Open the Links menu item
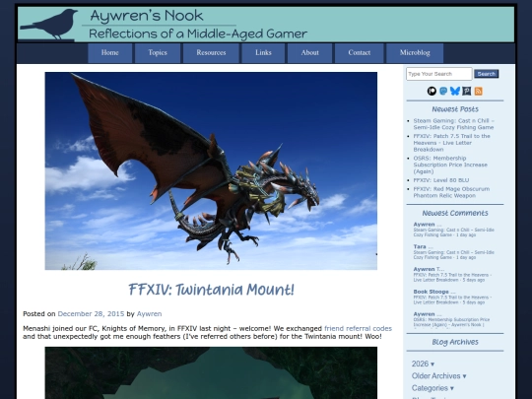This screenshot has width=532, height=399. (x=263, y=53)
